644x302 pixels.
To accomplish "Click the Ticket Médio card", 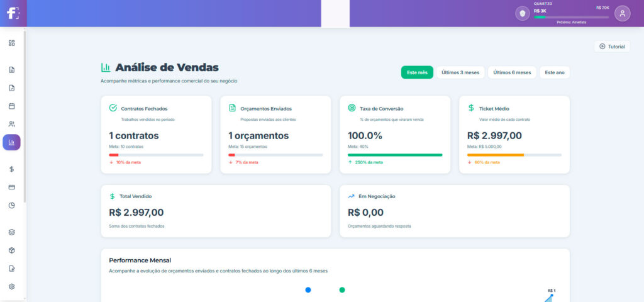I will coord(514,135).
